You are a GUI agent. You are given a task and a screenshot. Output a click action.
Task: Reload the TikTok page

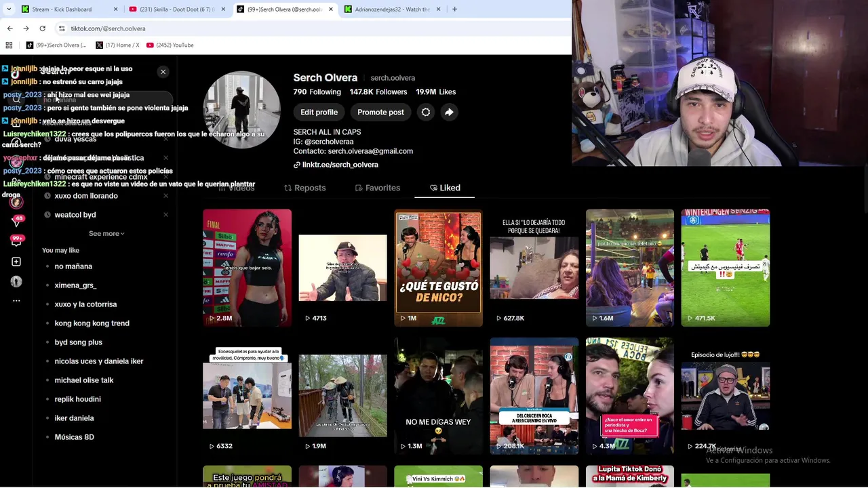(x=42, y=28)
